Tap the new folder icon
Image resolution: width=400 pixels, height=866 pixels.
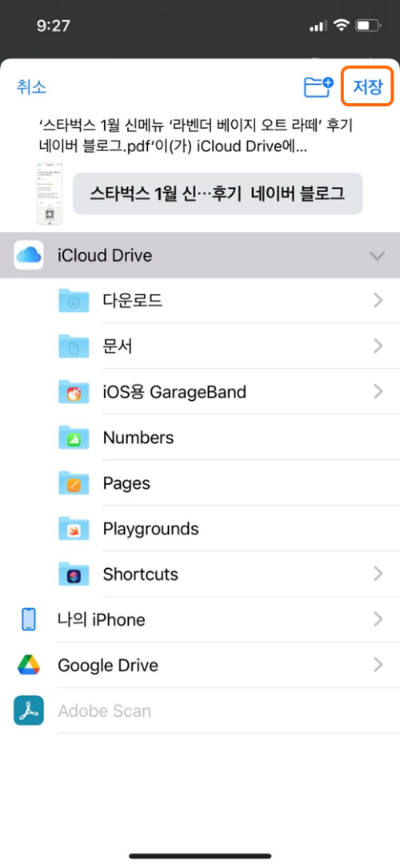(319, 87)
